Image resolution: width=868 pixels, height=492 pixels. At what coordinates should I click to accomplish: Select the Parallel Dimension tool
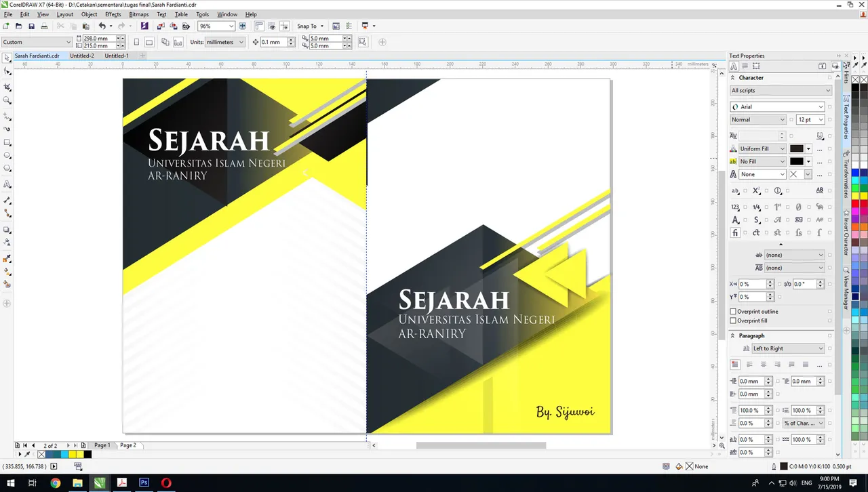pyautogui.click(x=7, y=201)
